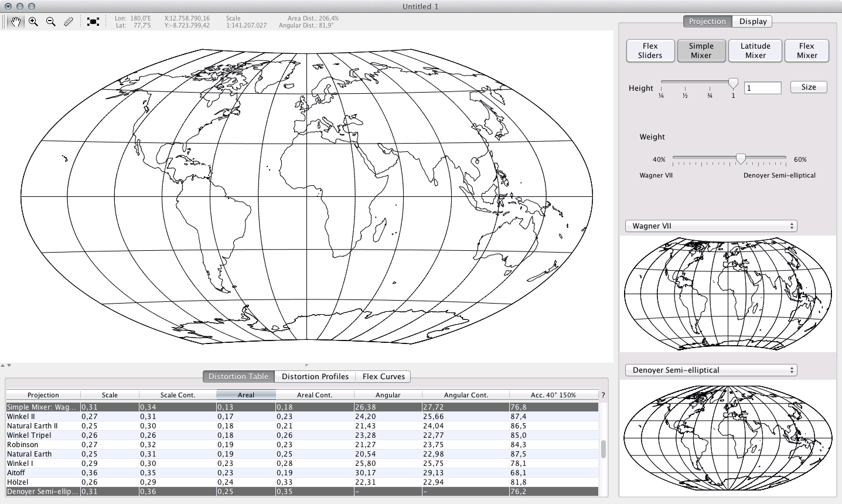Toggle the Latitude Mixer mode

click(755, 50)
